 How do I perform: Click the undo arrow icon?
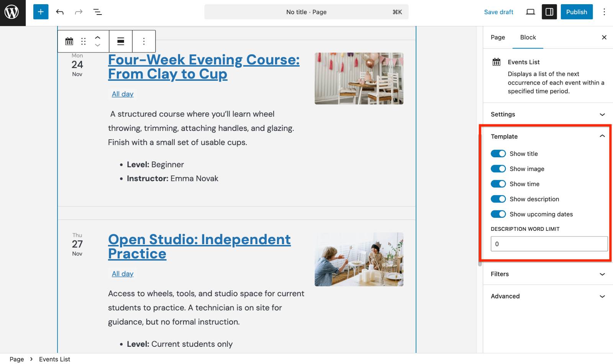(x=60, y=12)
